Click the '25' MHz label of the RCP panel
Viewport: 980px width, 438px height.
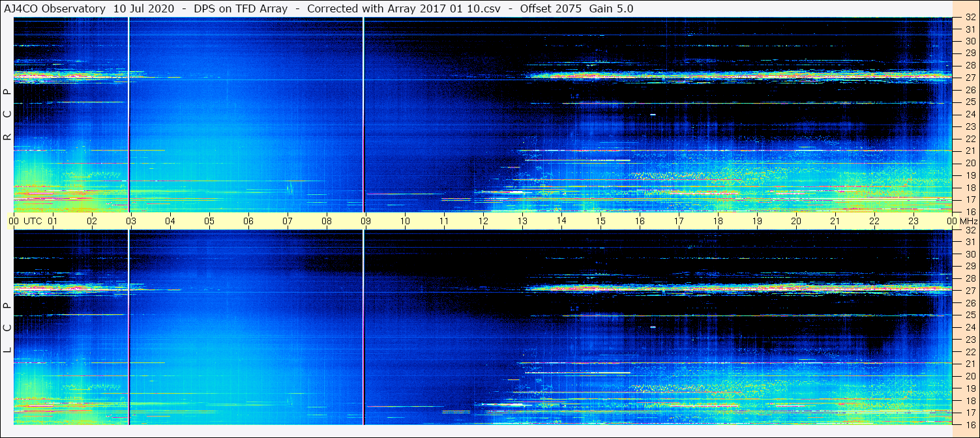[970, 102]
